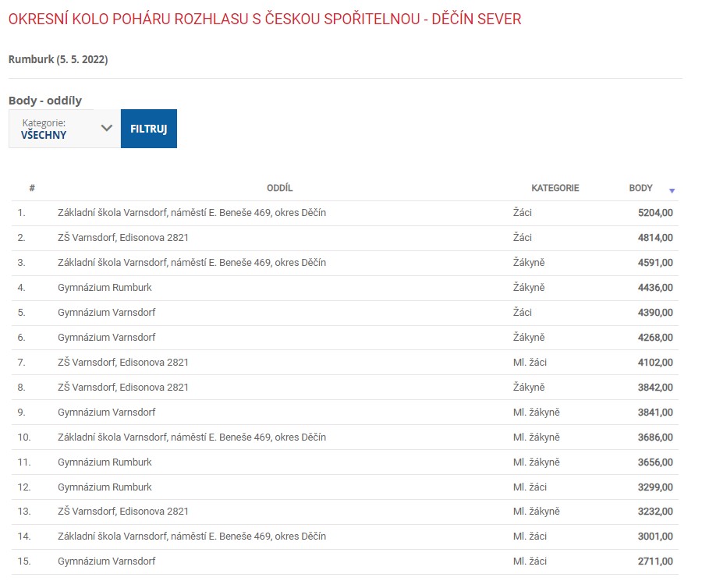702x588 pixels.
Task: Sort table by BODY column header
Action: pos(640,188)
